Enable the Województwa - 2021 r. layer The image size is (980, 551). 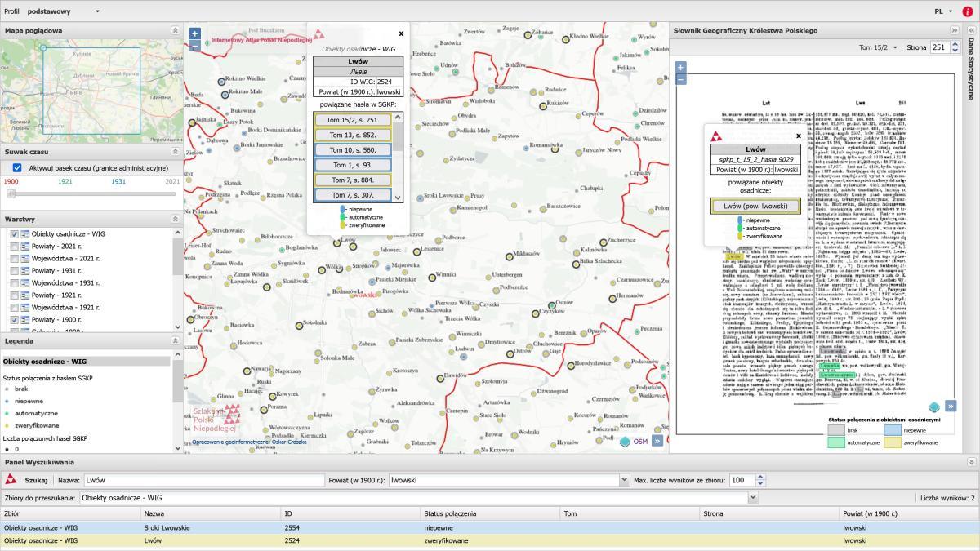(x=15, y=259)
